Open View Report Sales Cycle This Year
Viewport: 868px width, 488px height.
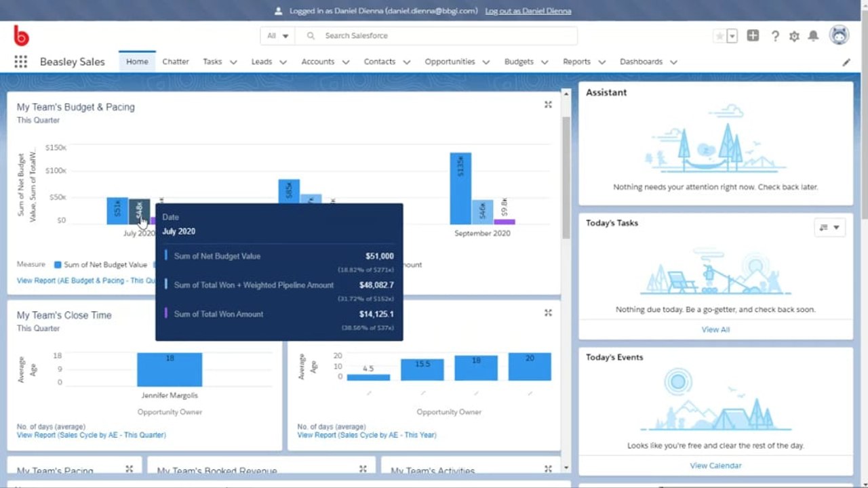tap(367, 435)
